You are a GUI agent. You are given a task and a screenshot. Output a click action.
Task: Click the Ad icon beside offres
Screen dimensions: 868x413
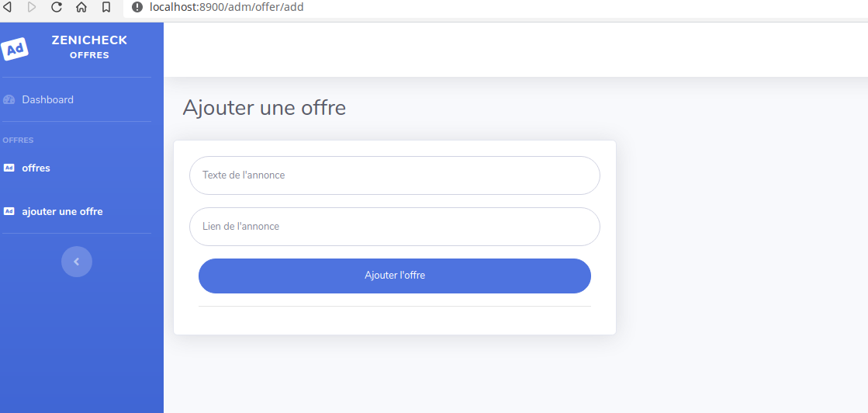(9, 168)
